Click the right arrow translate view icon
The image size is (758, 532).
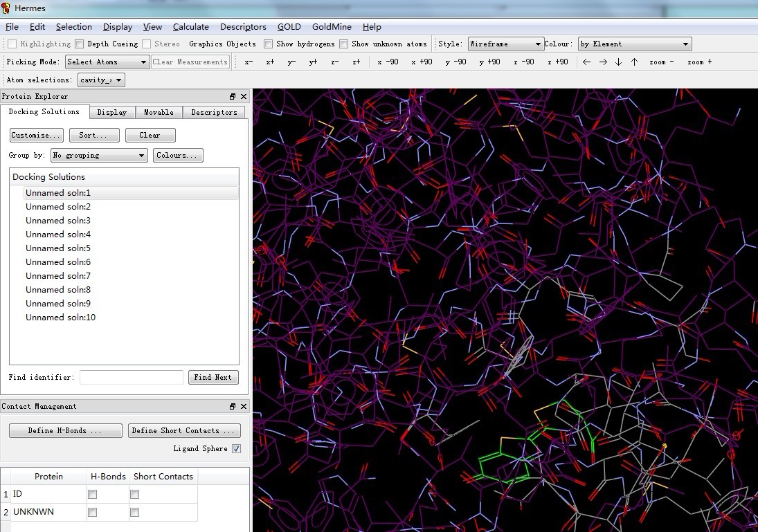pyautogui.click(x=603, y=62)
